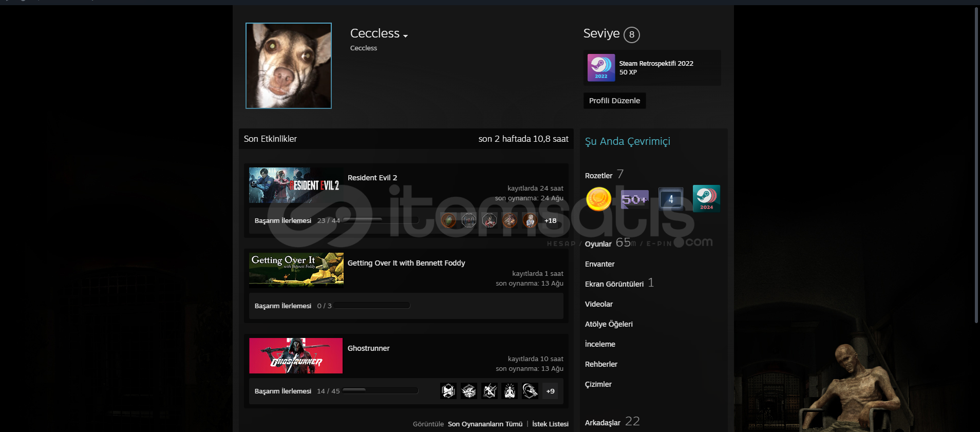Click the page vertical scrollbar
The height and width of the screenshot is (432, 980).
pos(976,164)
